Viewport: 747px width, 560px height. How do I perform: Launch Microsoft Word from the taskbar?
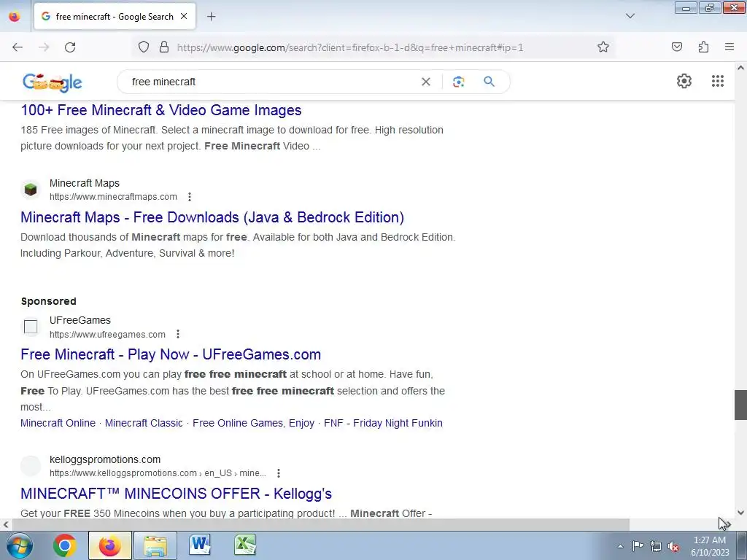pos(200,545)
